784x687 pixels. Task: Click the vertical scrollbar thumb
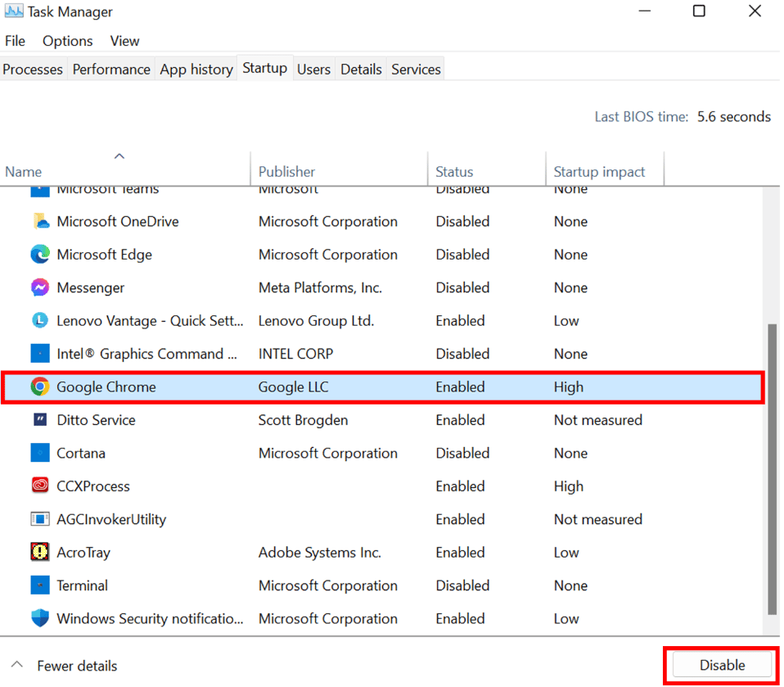(x=773, y=469)
